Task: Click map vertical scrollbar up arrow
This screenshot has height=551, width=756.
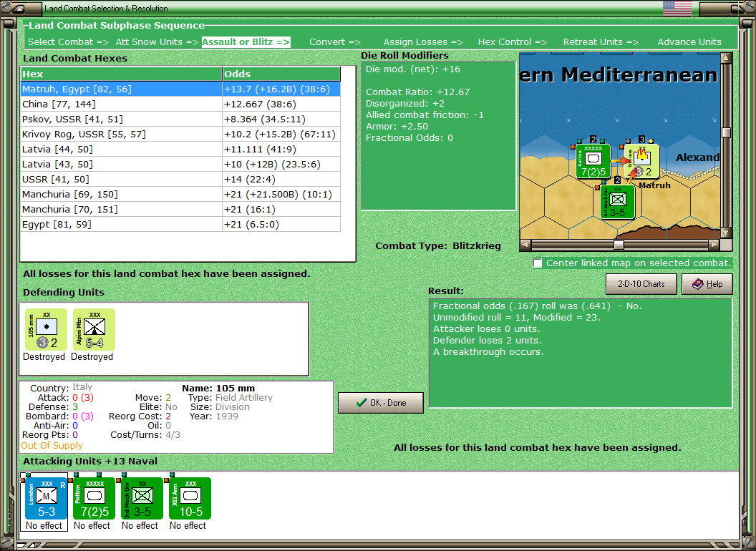Action: point(726,58)
